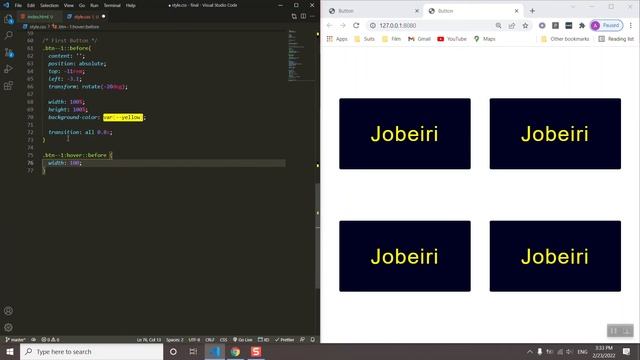Click the share page icon in address bar
Image resolution: width=640 pixels, height=360 pixels.
(512, 25)
